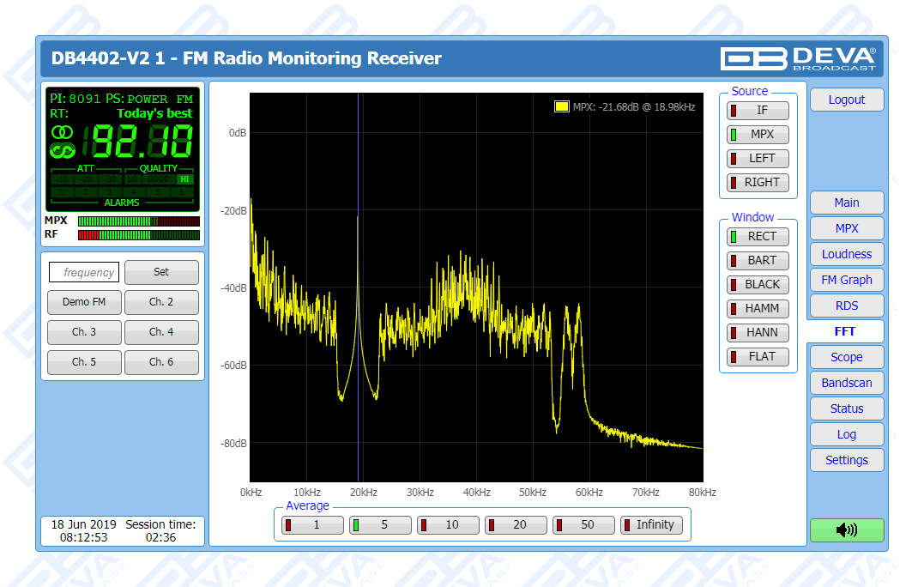Select RIGHT channel as source
This screenshot has height=587, width=924.
[x=758, y=183]
